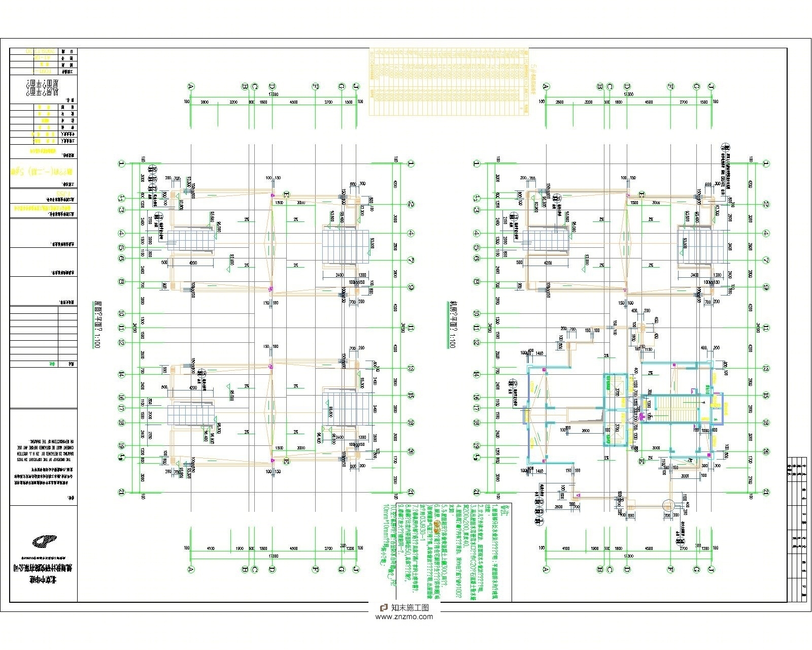Select the revision table at sheet edge
The image size is (812, 650).
[x=797, y=529]
